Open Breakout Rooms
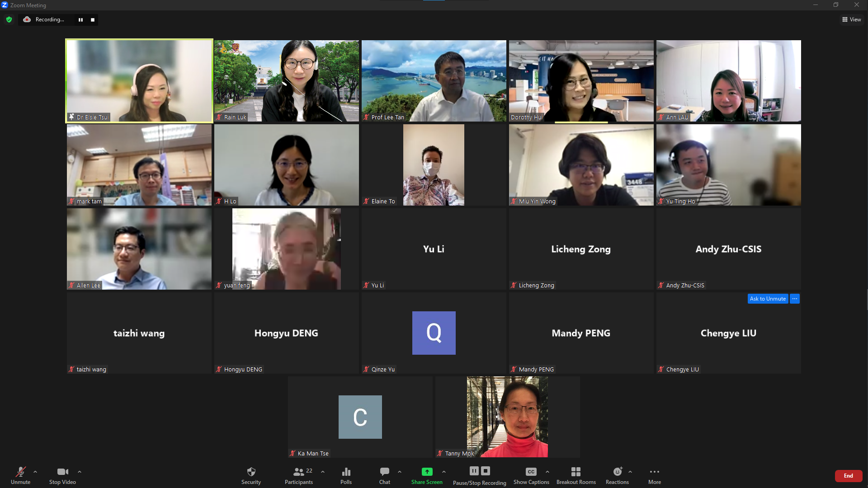868x488 pixels. tap(576, 472)
